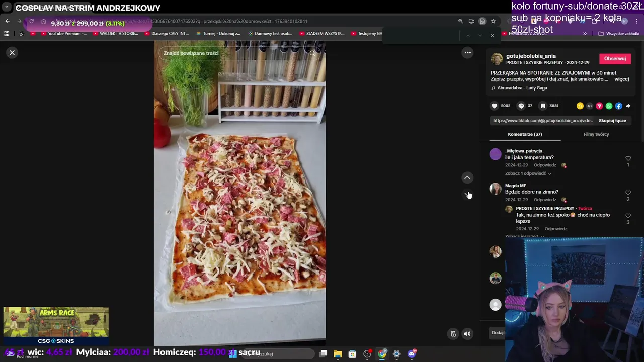Open comments via the speech bubble icon showing 37
The height and width of the screenshot is (362, 644).
click(x=521, y=106)
